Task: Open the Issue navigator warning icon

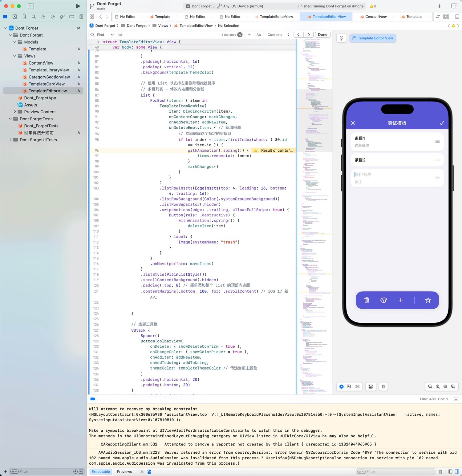Action: [43, 17]
